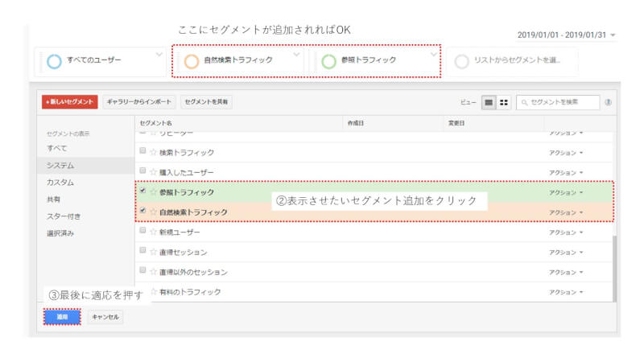Click the blue 適用 apply button

coord(62,317)
